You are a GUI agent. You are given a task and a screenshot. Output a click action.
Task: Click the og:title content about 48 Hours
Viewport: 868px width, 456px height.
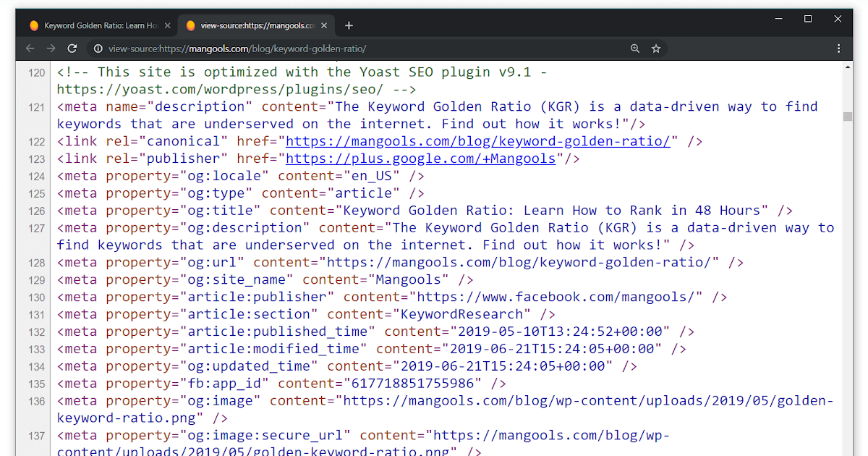(552, 211)
